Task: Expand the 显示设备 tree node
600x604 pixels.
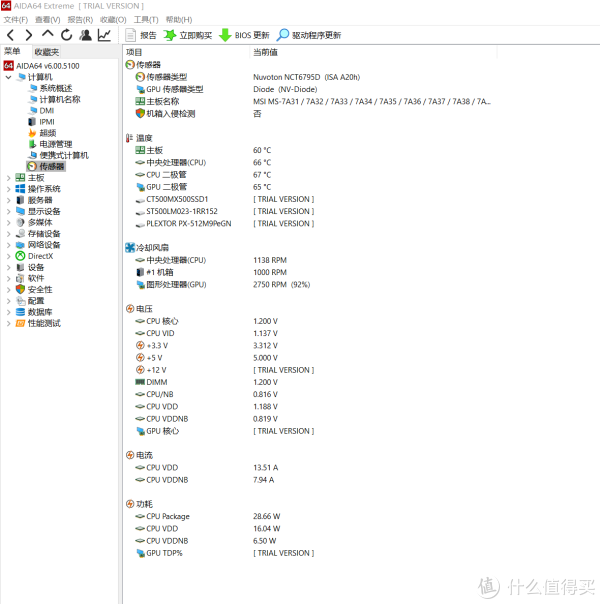Action: click(x=8, y=211)
